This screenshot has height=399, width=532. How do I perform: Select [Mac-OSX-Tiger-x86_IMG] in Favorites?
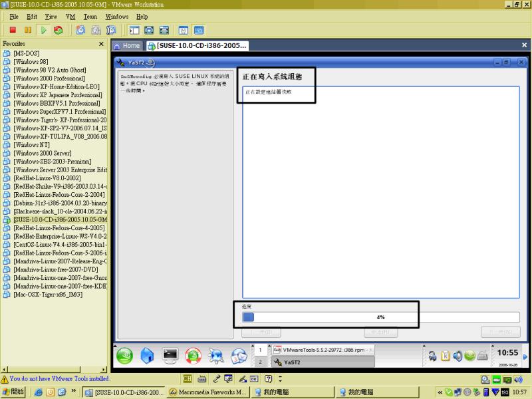pos(48,295)
